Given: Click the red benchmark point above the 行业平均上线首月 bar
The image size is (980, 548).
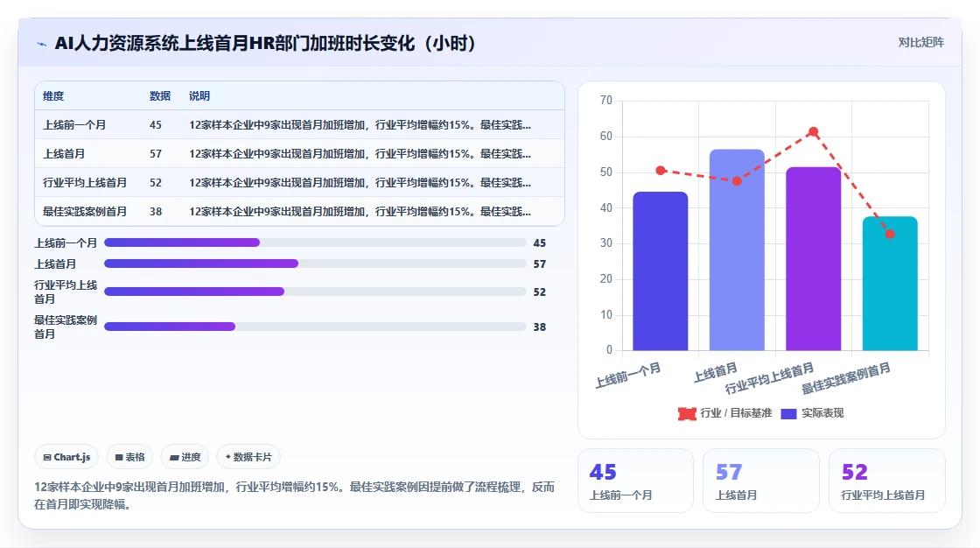Looking at the screenshot, I should [x=813, y=131].
